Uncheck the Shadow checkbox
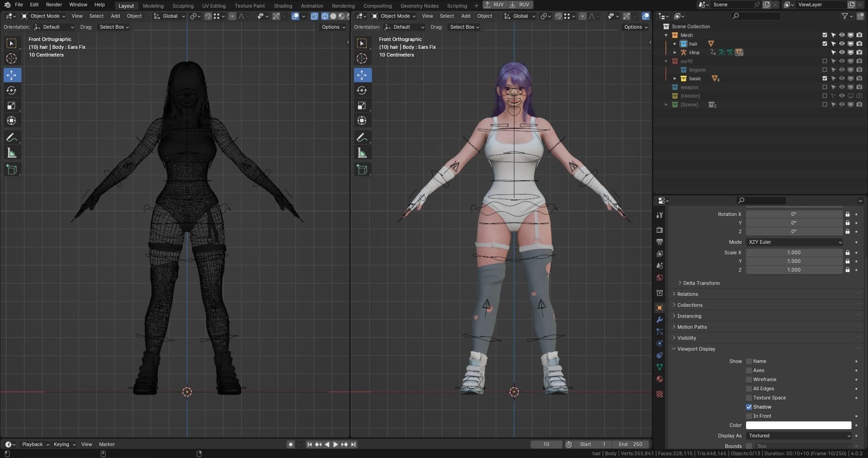 tap(749, 407)
